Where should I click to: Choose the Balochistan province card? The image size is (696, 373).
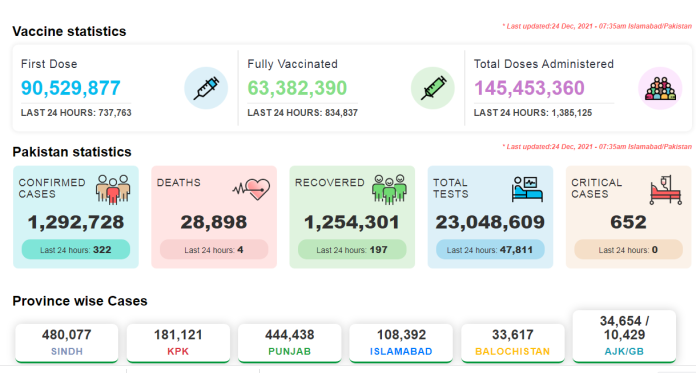coord(513,343)
